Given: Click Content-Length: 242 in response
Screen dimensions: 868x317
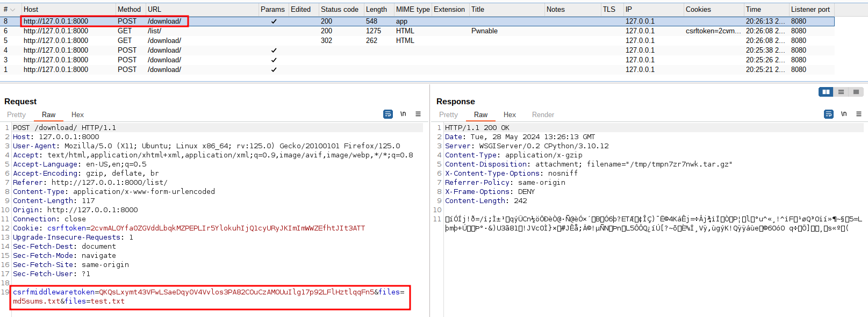Looking at the screenshot, I should click(x=486, y=201).
